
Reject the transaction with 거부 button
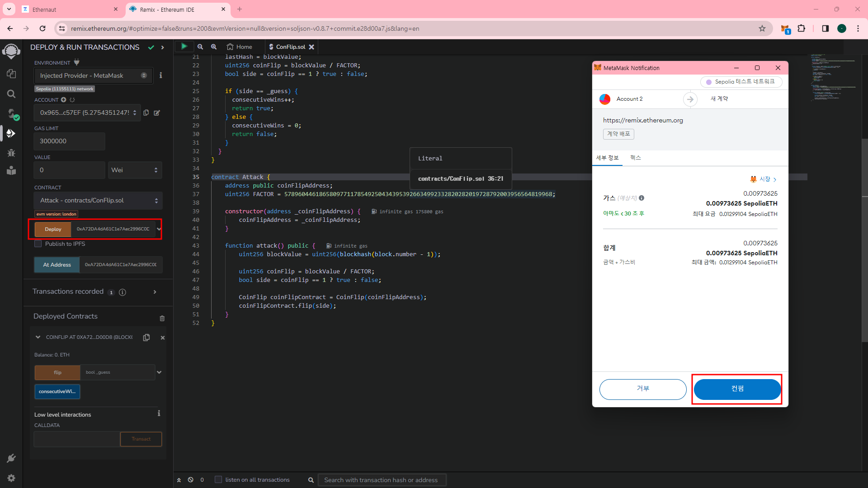(x=643, y=389)
